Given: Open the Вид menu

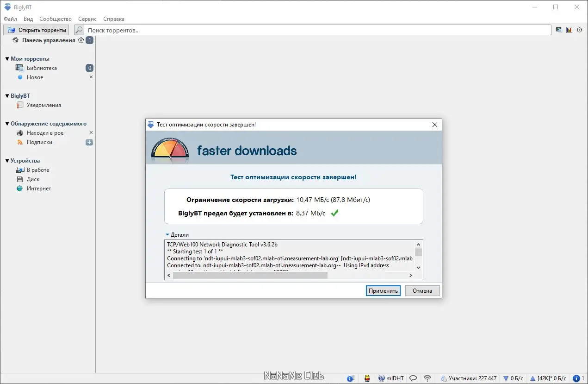Looking at the screenshot, I should [28, 19].
